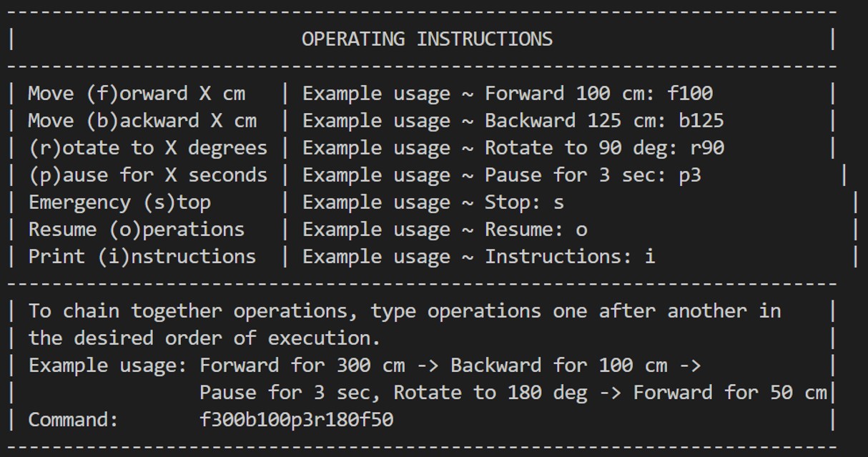This screenshot has width=868, height=457.
Task: Click the 'Resume: o' example text
Action: point(536,230)
